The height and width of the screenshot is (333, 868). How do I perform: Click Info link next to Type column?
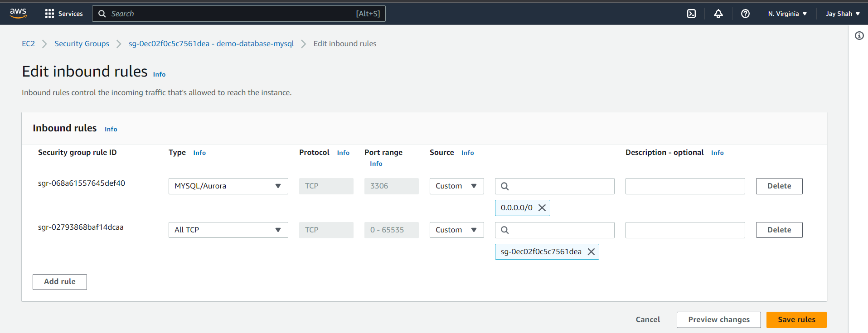pos(199,153)
